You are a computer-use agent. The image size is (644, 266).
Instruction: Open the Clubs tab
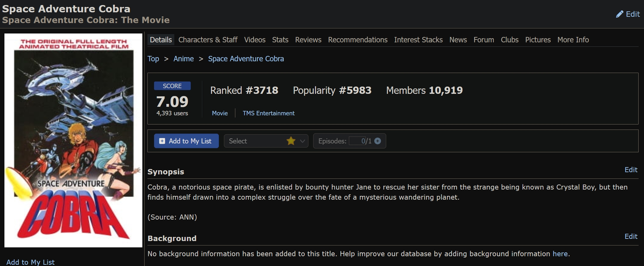point(510,40)
